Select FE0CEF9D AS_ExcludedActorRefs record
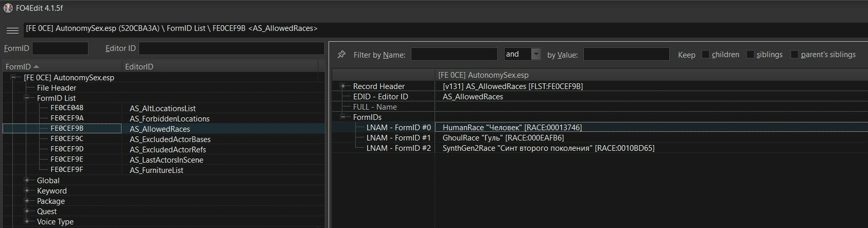This screenshot has height=228, width=868. (164, 150)
